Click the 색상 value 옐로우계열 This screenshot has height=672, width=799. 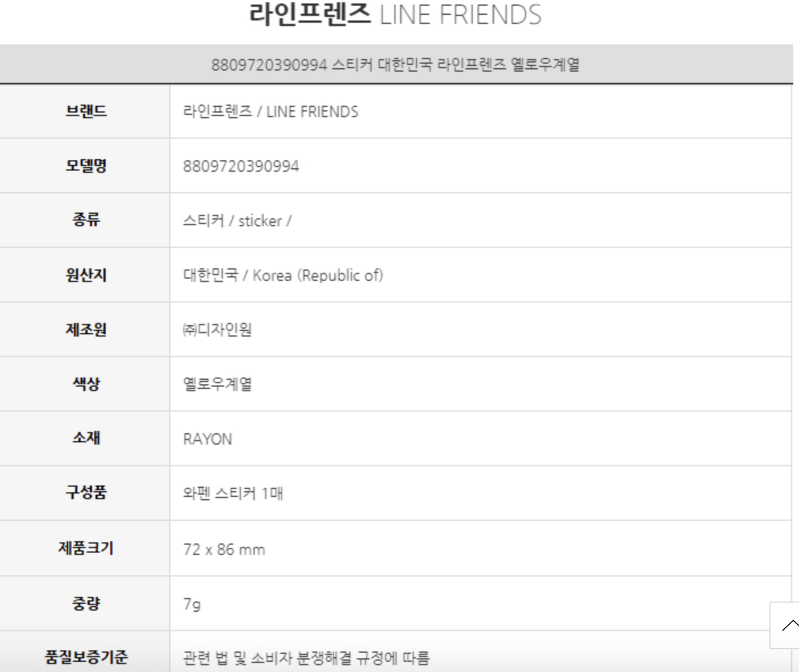coord(217,385)
